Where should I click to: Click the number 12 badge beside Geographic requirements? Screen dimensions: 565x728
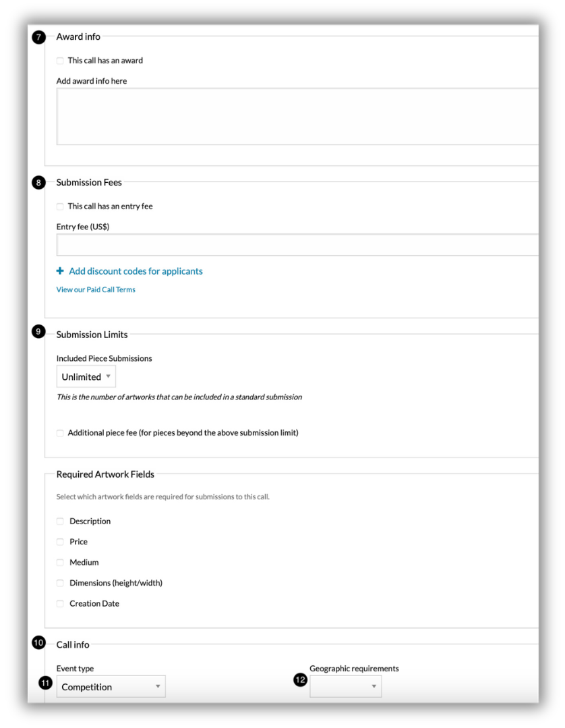(x=300, y=679)
